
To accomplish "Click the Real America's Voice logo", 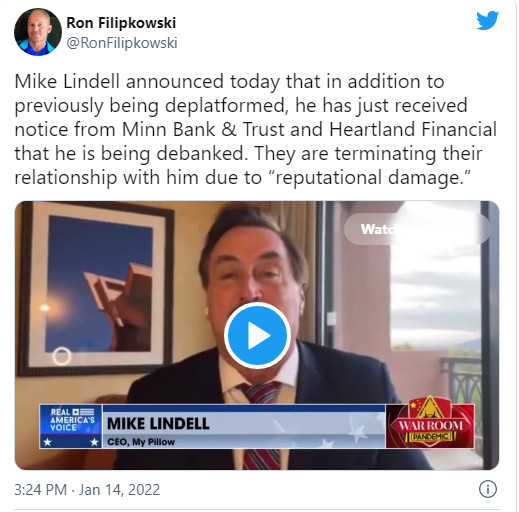I will [71, 426].
